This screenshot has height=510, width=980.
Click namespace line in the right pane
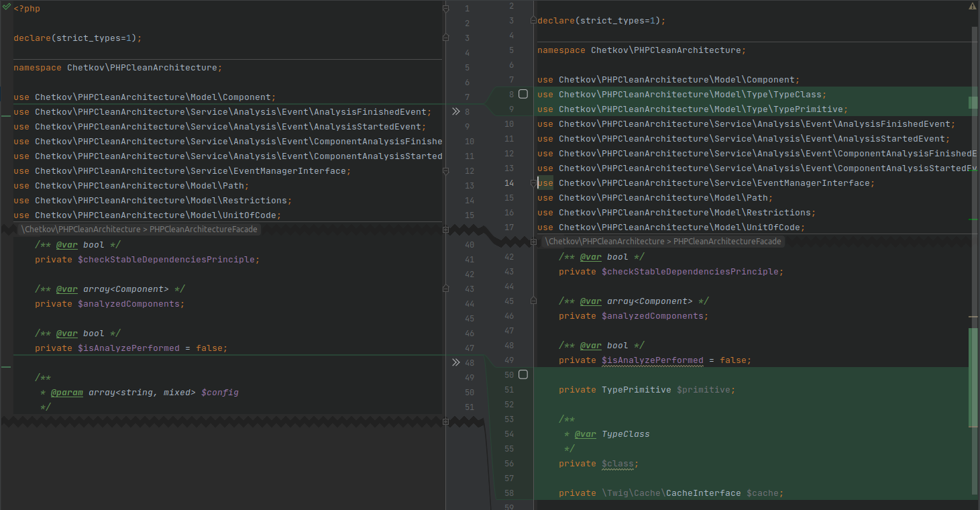[x=642, y=50]
